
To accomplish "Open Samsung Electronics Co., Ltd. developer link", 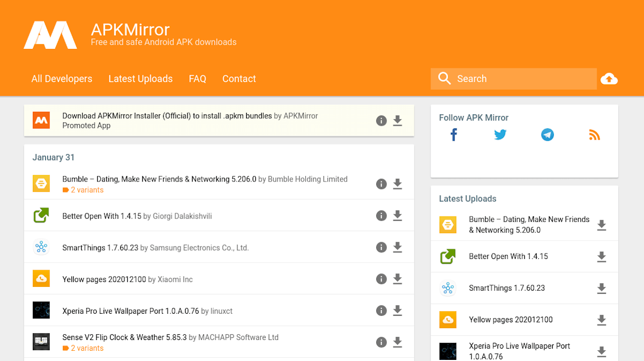I will tap(199, 248).
